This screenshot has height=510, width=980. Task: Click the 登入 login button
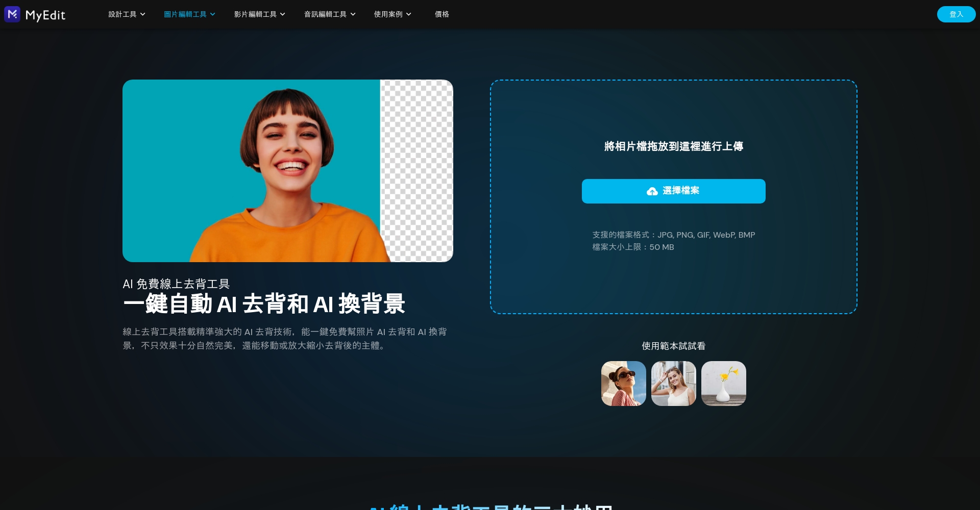click(x=956, y=14)
